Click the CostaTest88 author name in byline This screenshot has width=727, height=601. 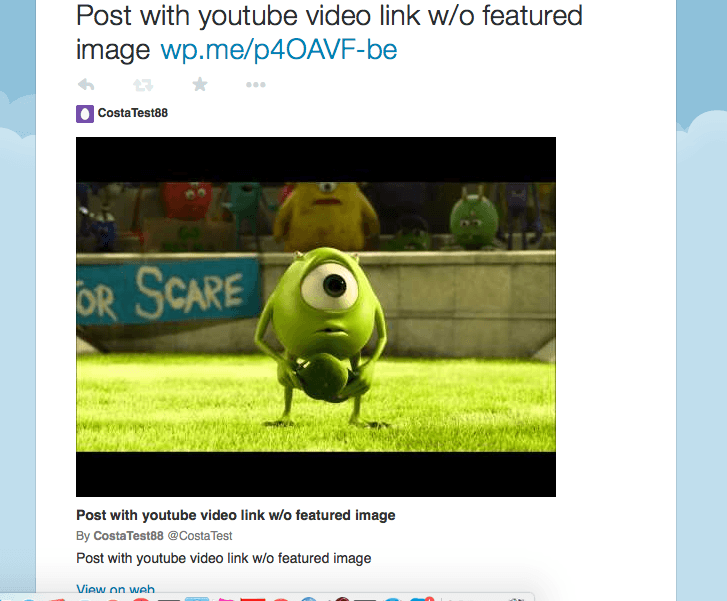pos(128,536)
